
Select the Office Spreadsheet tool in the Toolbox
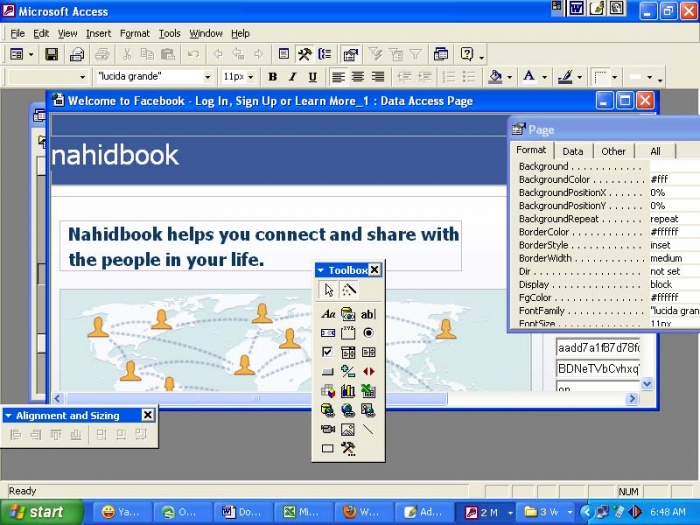368,391
